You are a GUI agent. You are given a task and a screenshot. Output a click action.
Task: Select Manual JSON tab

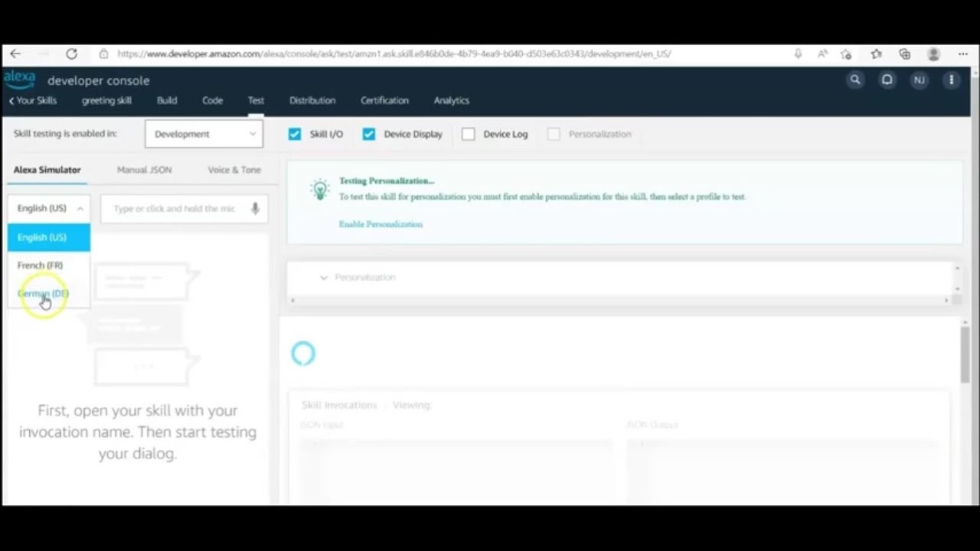pos(144,170)
